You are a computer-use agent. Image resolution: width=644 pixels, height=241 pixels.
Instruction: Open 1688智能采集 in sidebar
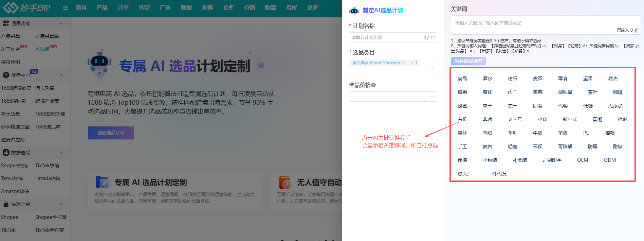[50, 114]
